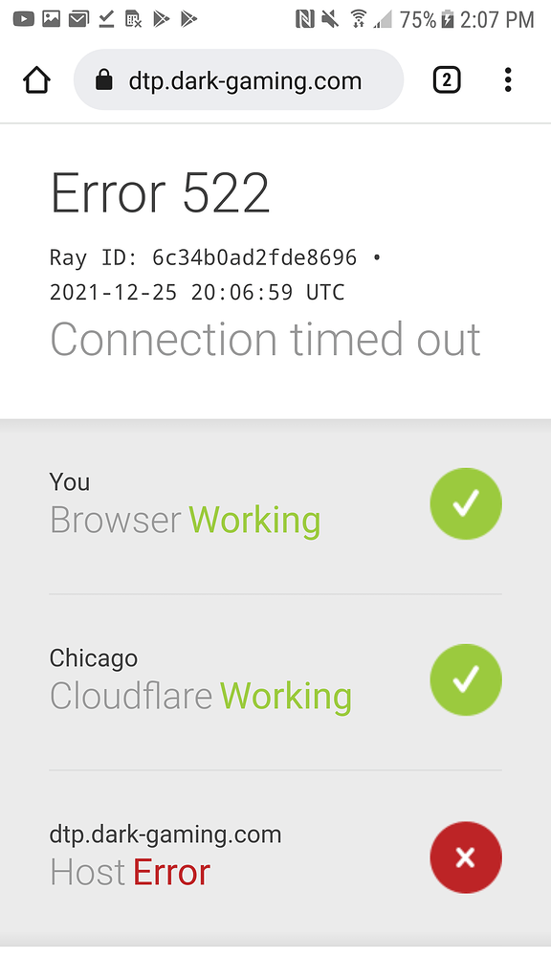Image resolution: width=551 pixels, height=980 pixels.
Task: Tap the Wi-Fi indicator in status bar
Action: point(359,19)
